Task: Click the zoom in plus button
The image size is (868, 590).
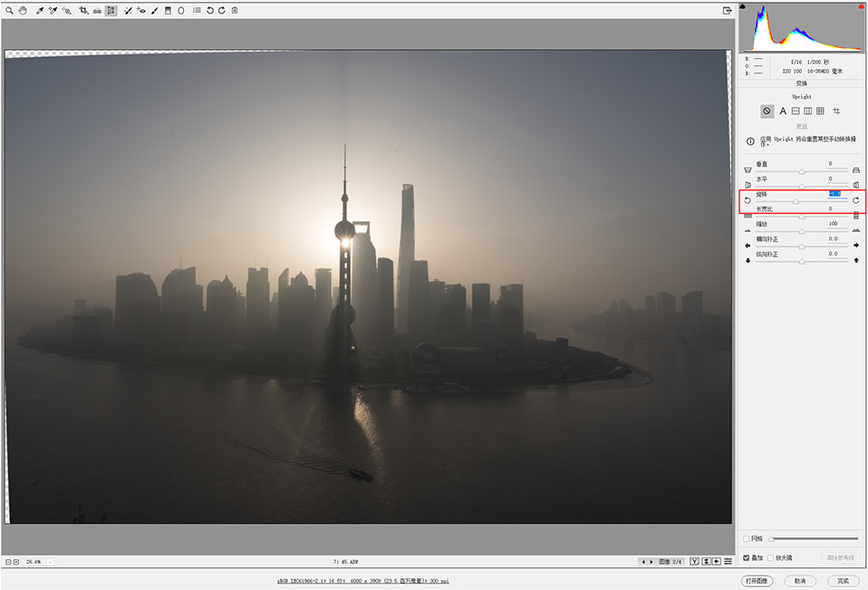Action: 16,562
